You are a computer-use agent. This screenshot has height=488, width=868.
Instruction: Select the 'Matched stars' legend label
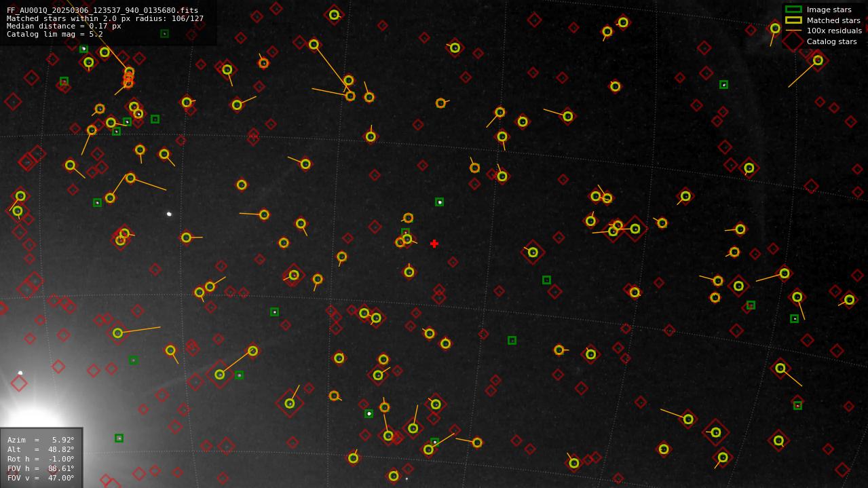click(833, 20)
